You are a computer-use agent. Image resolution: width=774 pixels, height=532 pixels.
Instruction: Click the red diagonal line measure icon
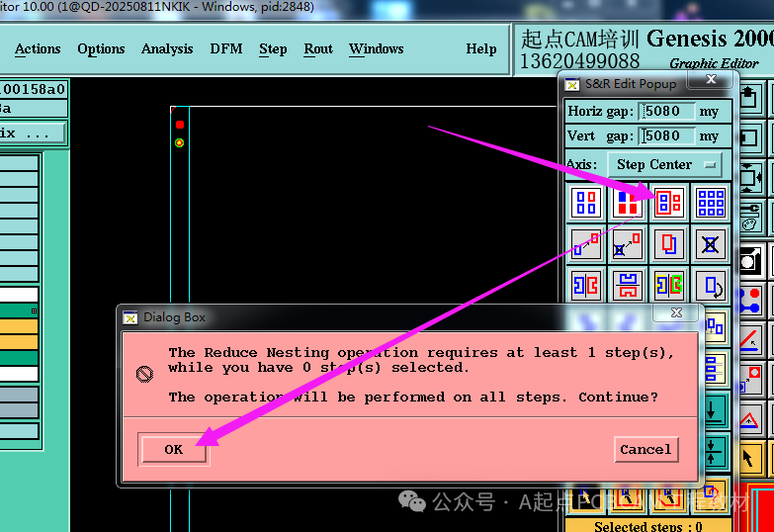coord(752,341)
